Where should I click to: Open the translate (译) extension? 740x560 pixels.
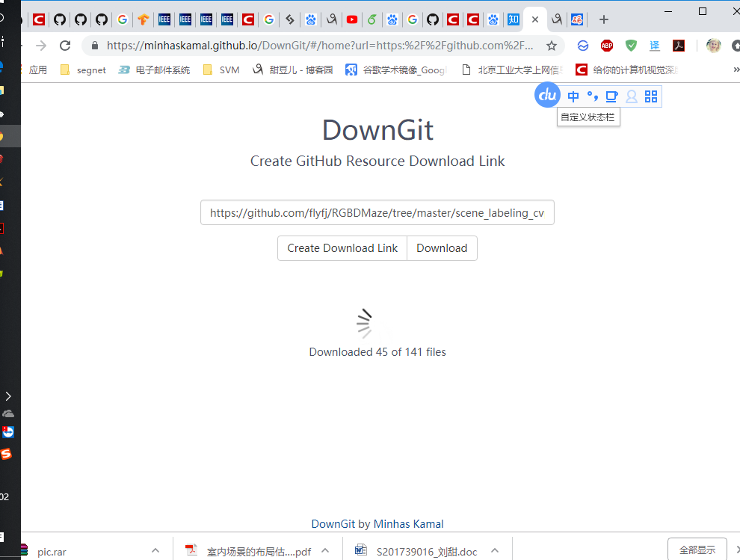tap(655, 46)
